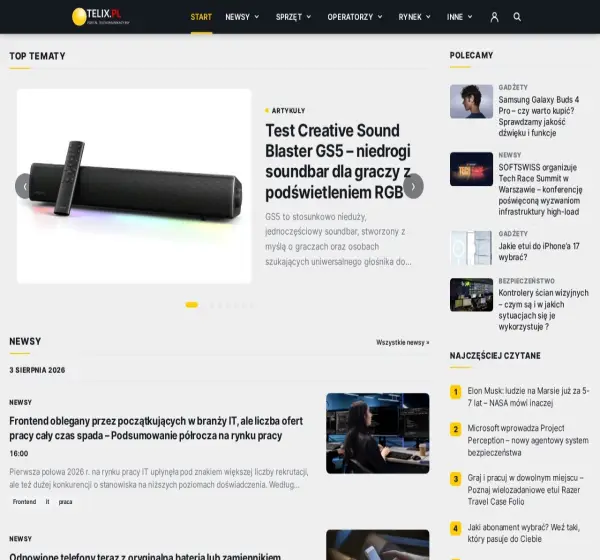Expand the chevron next to SPRZĘT

pos(309,17)
